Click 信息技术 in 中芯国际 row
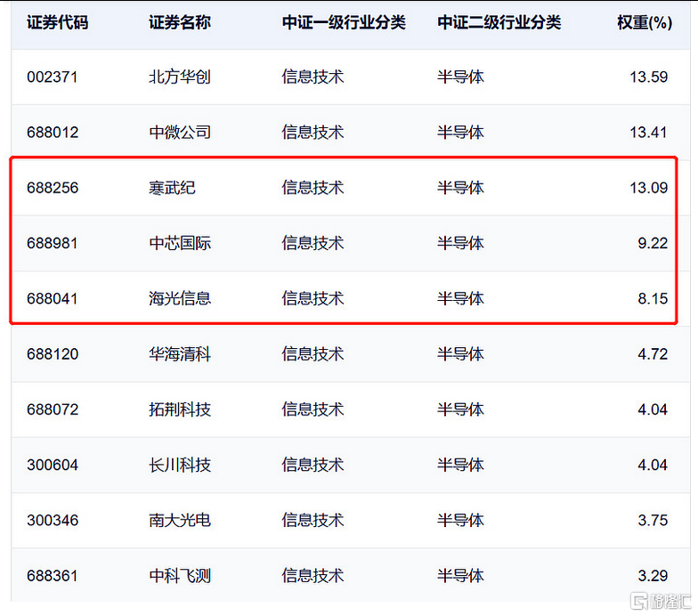 coord(313,243)
